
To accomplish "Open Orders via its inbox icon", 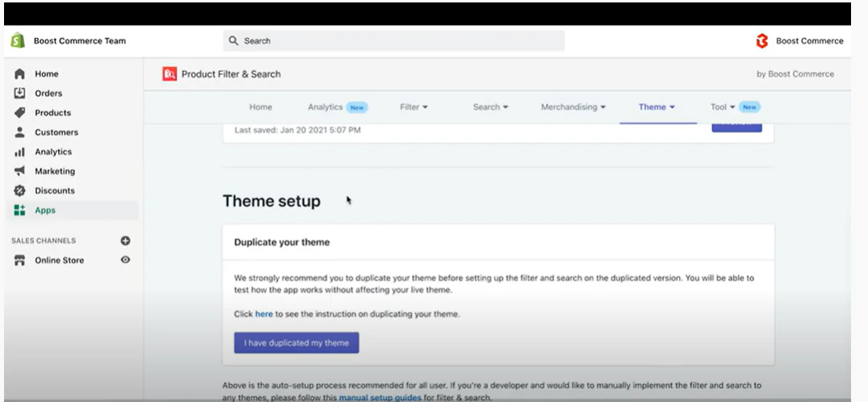I will (19, 93).
